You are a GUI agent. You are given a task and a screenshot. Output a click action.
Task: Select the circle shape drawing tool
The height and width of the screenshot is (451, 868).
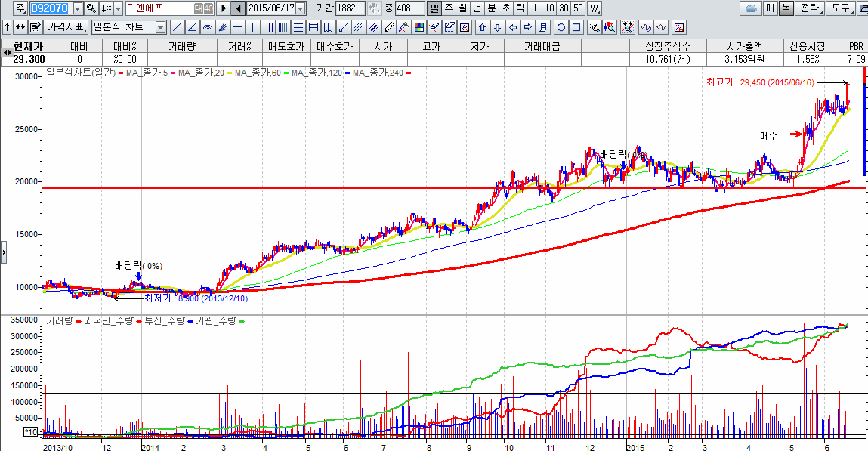tap(561, 27)
